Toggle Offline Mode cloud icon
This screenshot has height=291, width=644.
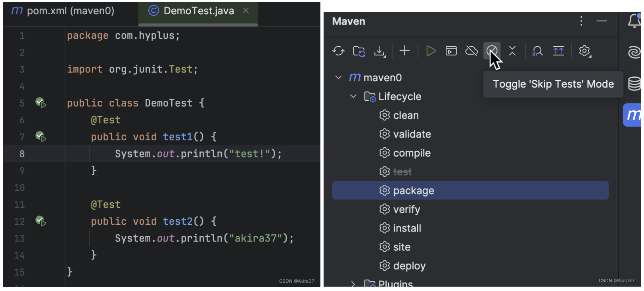[471, 51]
